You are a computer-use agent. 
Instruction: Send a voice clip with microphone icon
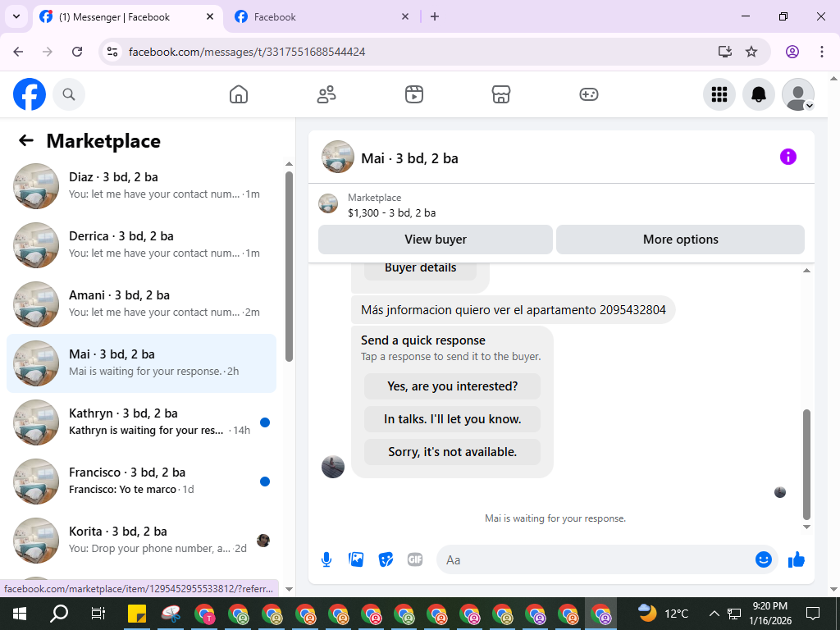[x=326, y=559]
